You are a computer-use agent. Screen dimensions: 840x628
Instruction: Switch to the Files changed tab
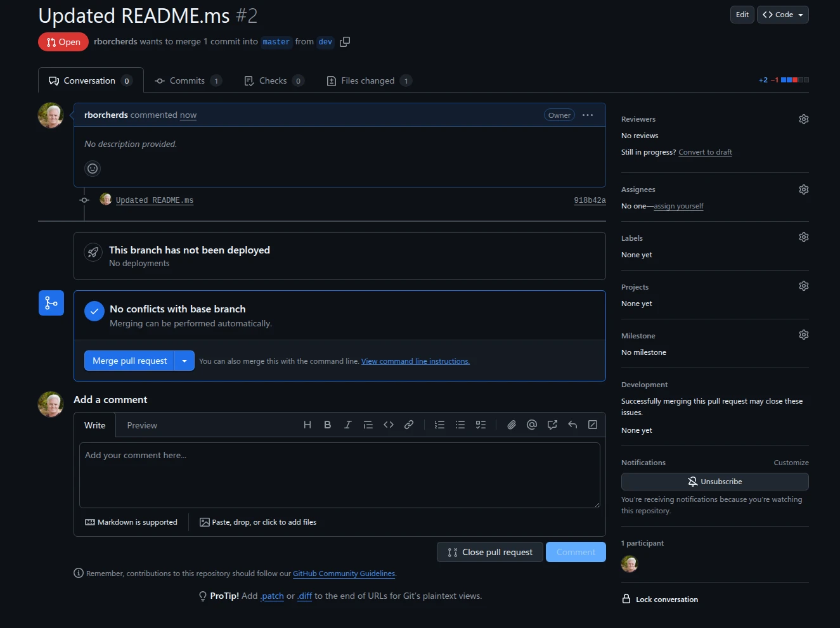click(x=369, y=80)
